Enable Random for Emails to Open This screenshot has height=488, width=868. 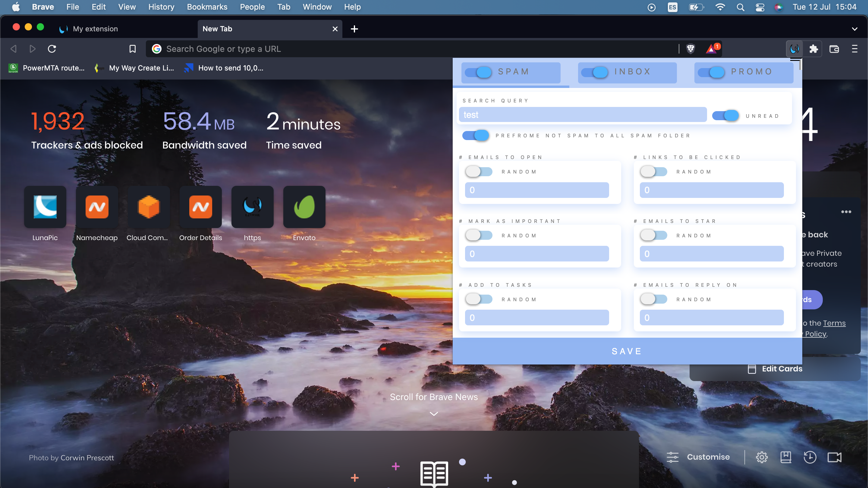pyautogui.click(x=479, y=171)
